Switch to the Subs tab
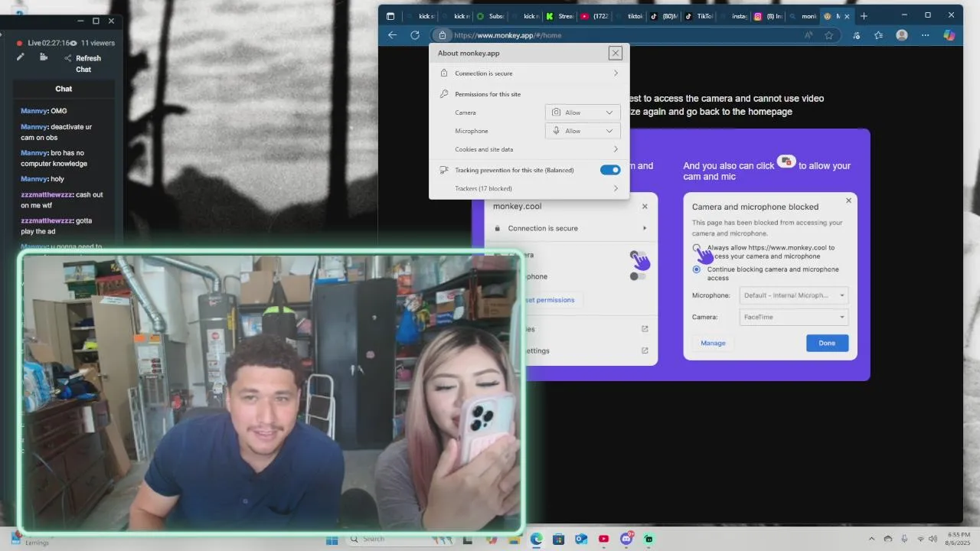Viewport: 980px width, 551px height. click(x=491, y=16)
